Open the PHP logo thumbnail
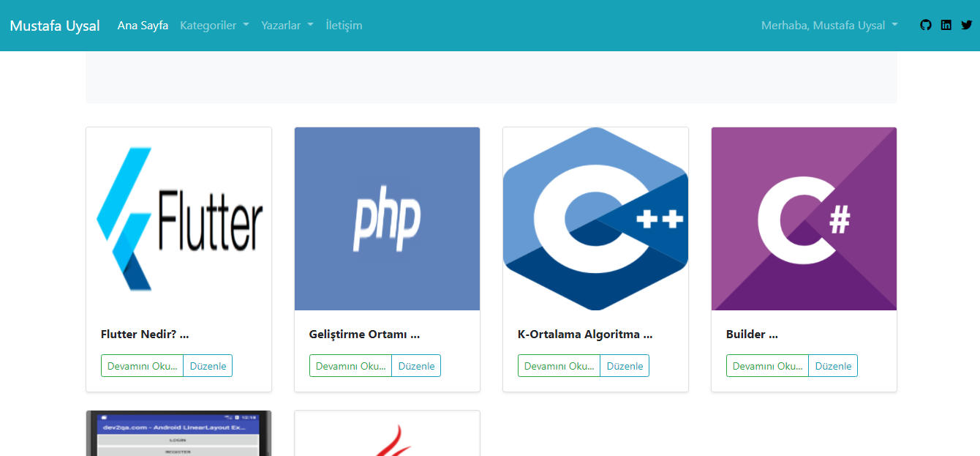 coord(388,219)
